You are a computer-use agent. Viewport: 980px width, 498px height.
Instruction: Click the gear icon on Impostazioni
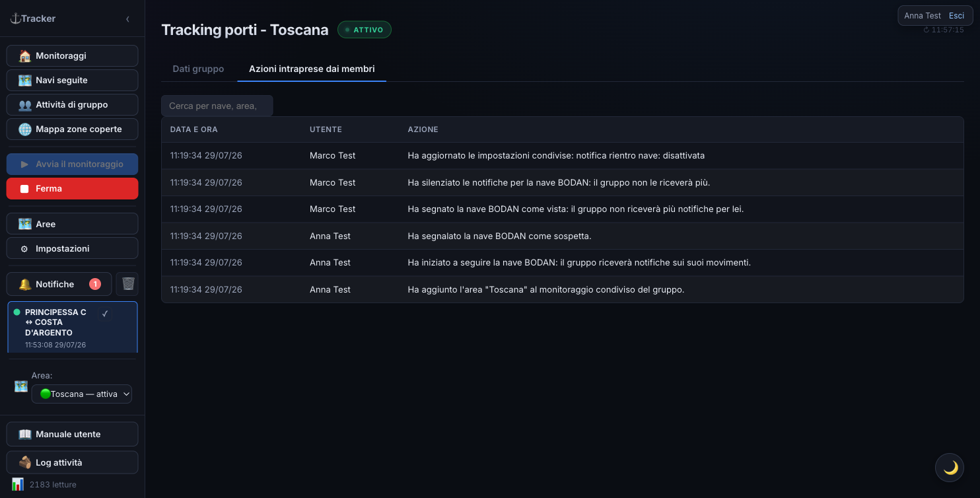24,249
